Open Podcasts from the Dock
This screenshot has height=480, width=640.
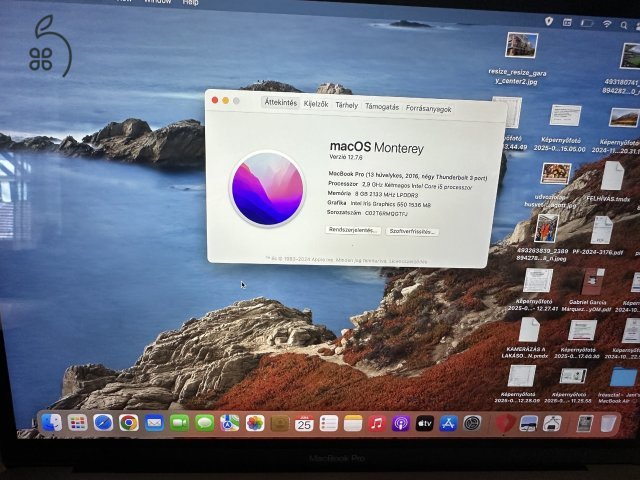click(401, 424)
